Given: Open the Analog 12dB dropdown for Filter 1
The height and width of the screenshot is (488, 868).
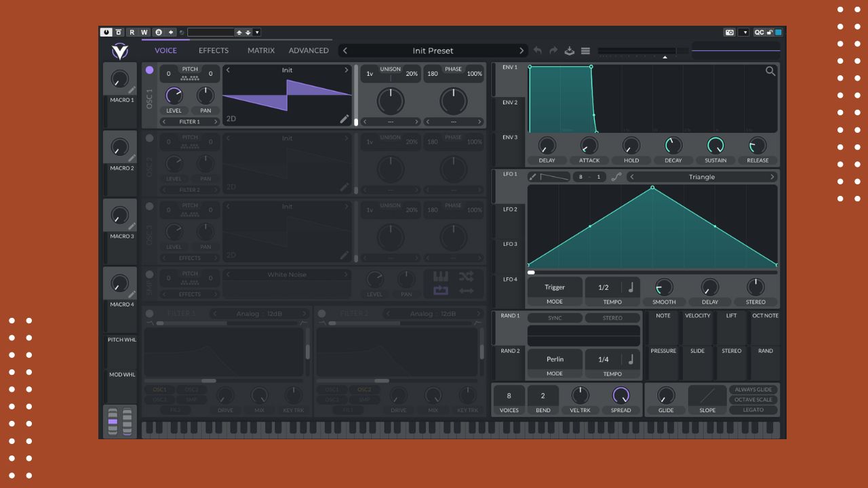Looking at the screenshot, I should pos(258,313).
